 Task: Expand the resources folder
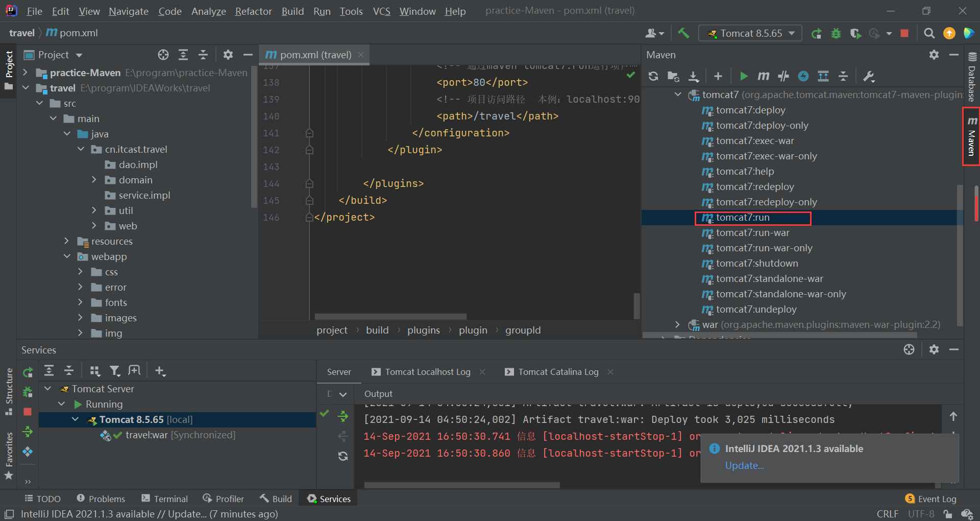67,241
